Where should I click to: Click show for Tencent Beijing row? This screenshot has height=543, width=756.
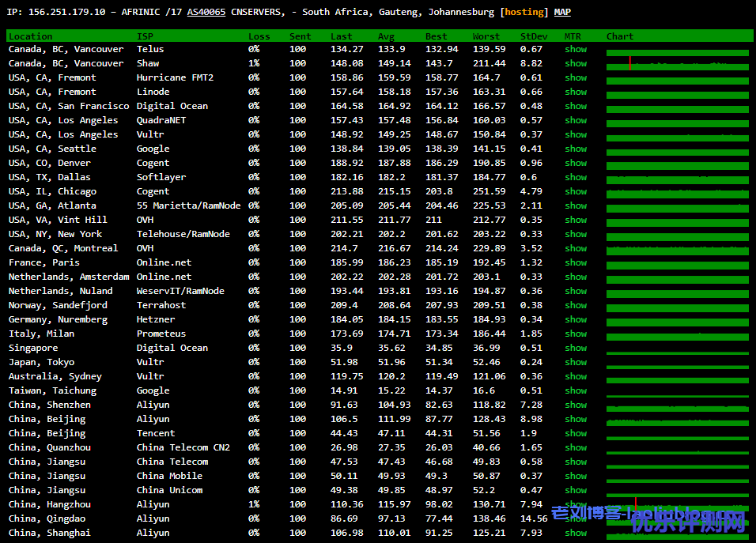(x=576, y=433)
